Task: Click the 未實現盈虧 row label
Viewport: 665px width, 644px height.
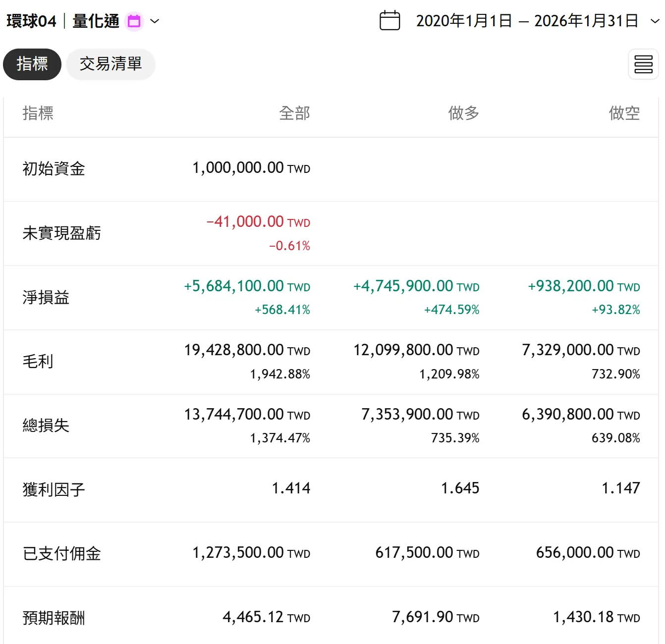Action: pyautogui.click(x=61, y=233)
